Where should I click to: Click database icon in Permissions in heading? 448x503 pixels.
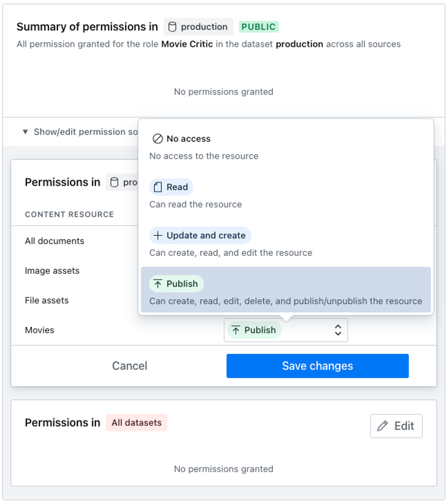[x=114, y=182]
